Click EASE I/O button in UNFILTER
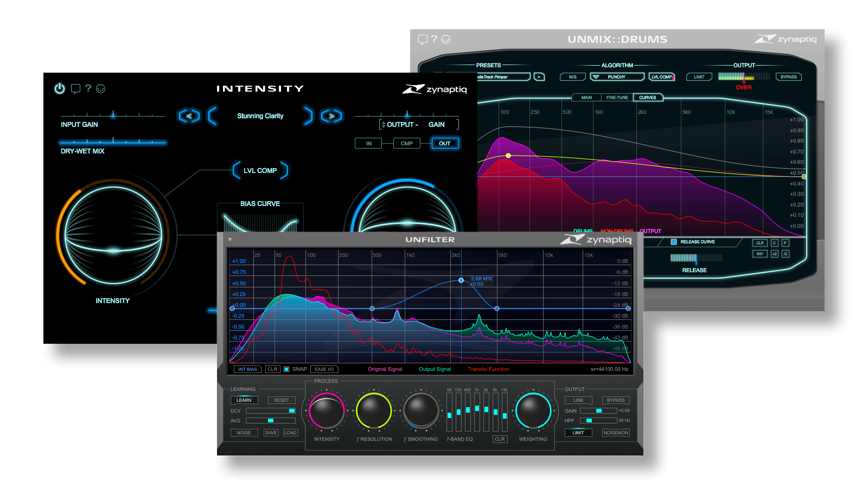The width and height of the screenshot is (868, 488). [x=324, y=369]
